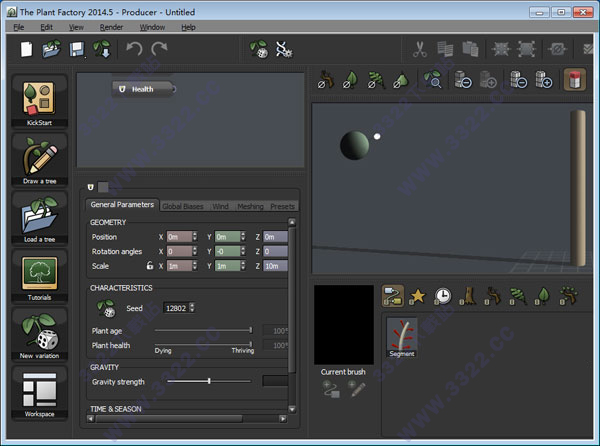Select the trunk brush category icon
The width and height of the screenshot is (600, 446).
coord(468,296)
